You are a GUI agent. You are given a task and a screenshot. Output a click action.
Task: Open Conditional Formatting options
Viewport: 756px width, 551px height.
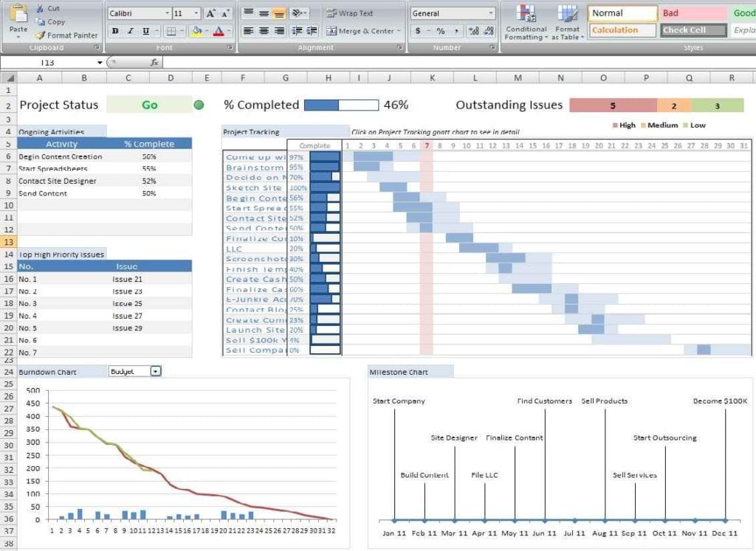pos(526,21)
